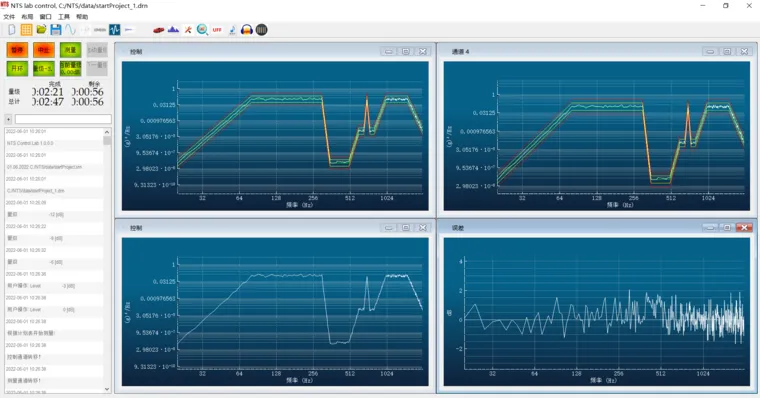Open a project with the folder icon

coord(41,30)
